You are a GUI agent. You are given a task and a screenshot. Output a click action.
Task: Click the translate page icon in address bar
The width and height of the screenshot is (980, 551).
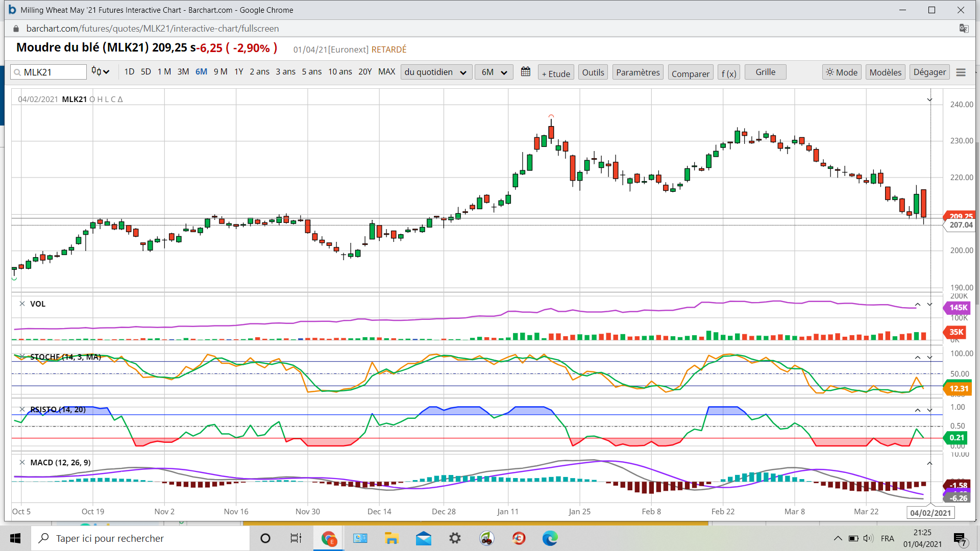click(x=964, y=29)
